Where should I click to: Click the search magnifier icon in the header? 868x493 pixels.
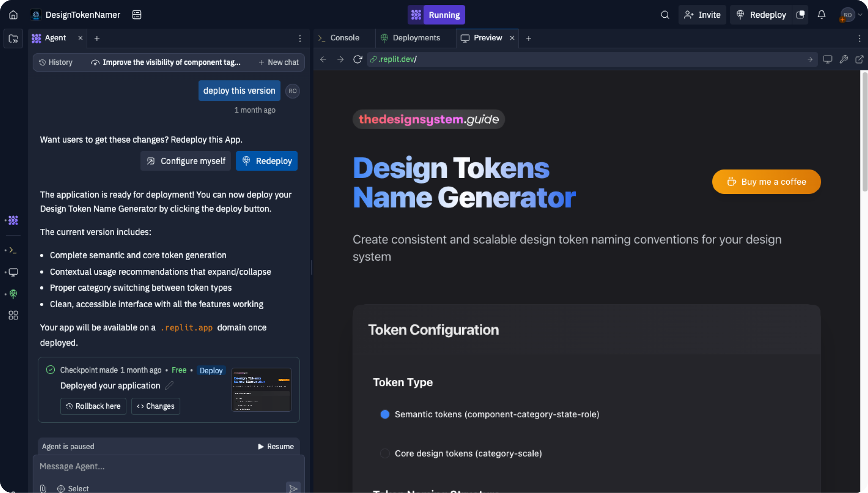click(x=665, y=14)
